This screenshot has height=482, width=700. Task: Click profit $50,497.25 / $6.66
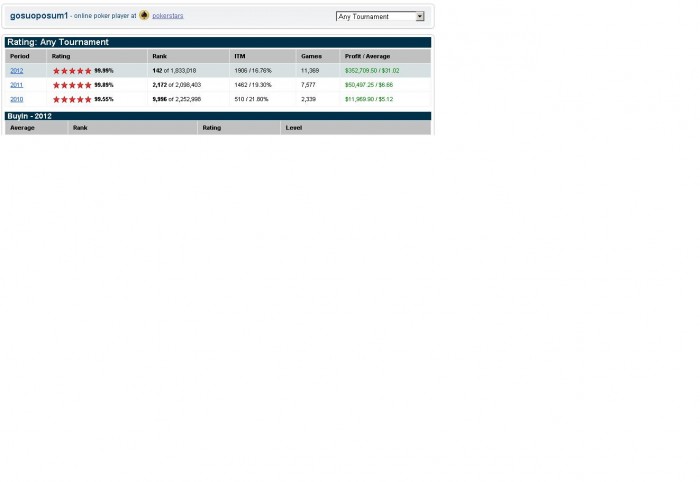[369, 85]
